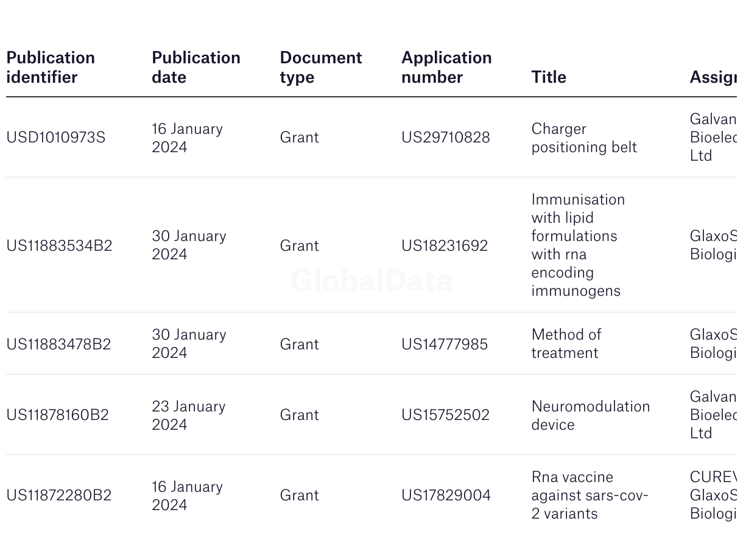This screenshot has width=743, height=560.
Task: Click the Charger positioning belt title
Action: pyautogui.click(x=583, y=138)
